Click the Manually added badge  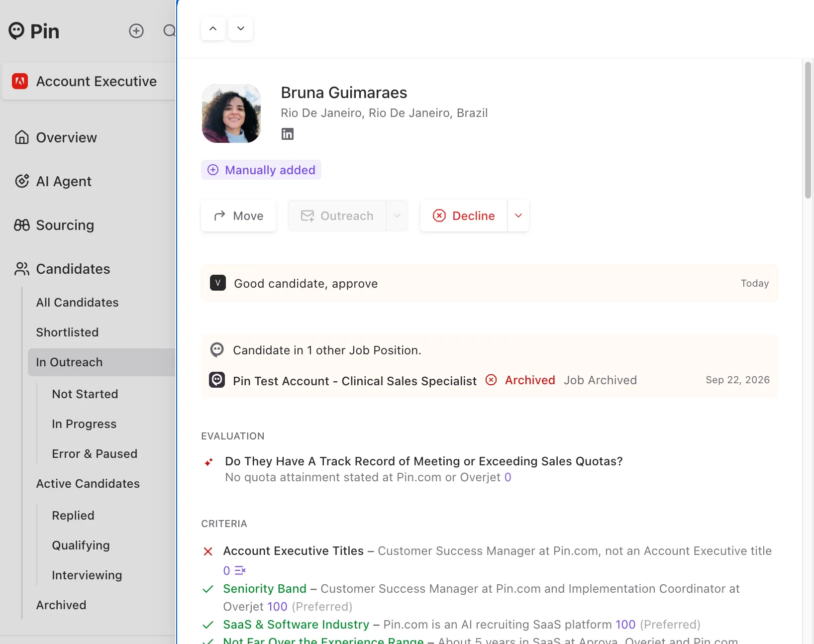pyautogui.click(x=261, y=170)
